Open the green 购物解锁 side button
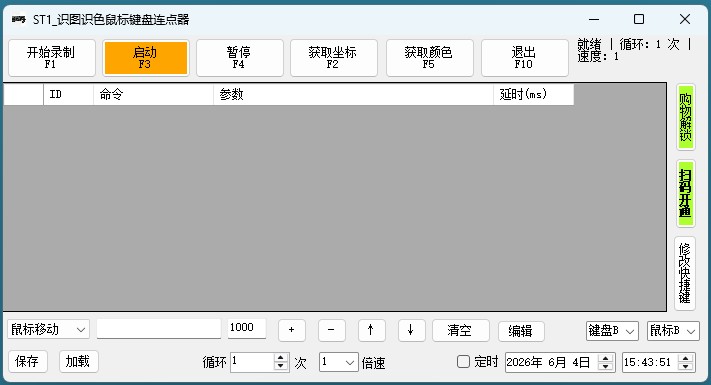 click(686, 117)
